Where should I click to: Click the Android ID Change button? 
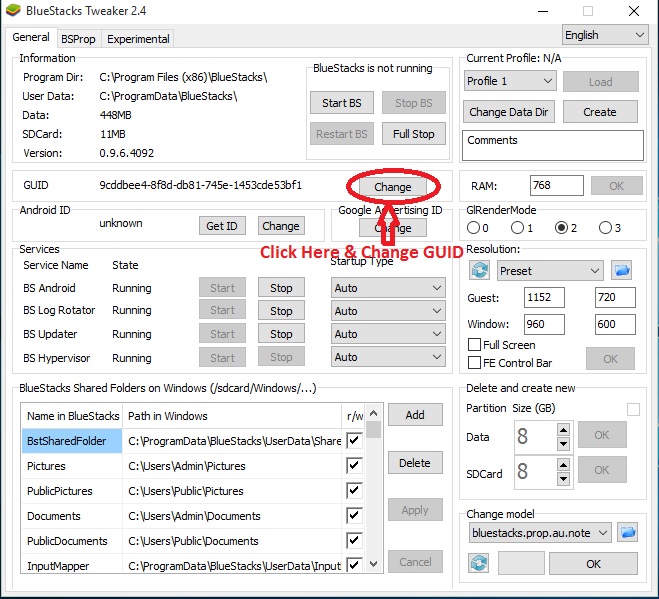pyautogui.click(x=281, y=226)
